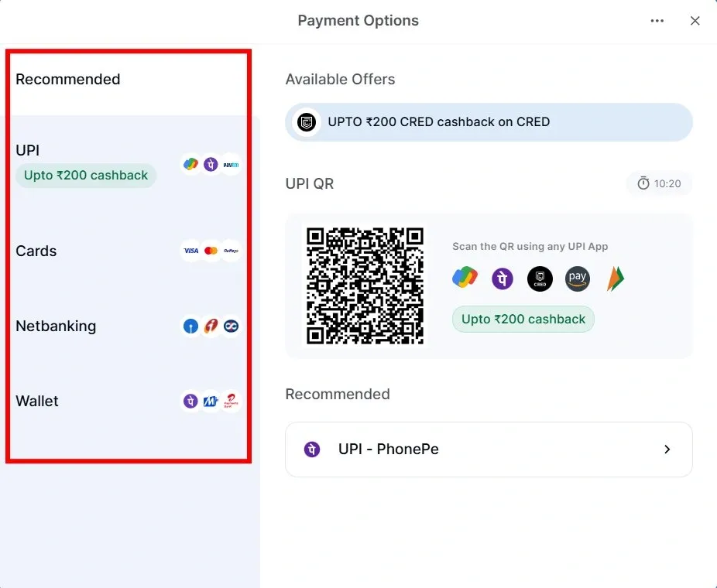Click the Paytm icon beside UPI option
Screen dimensions: 717x588
230,164
